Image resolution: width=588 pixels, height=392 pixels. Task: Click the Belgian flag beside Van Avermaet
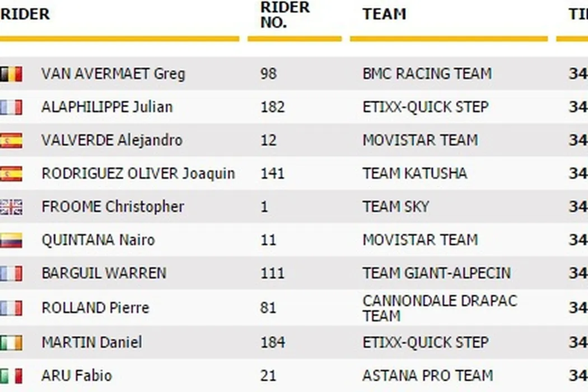point(11,74)
